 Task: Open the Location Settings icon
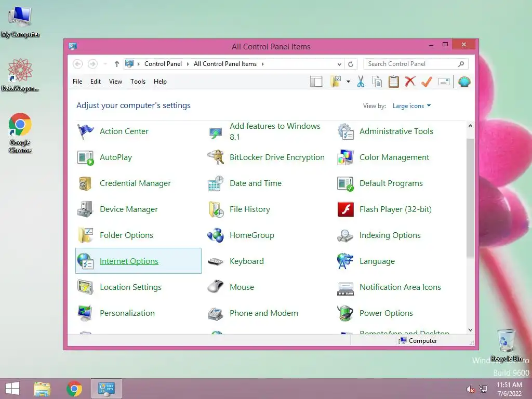pyautogui.click(x=85, y=287)
